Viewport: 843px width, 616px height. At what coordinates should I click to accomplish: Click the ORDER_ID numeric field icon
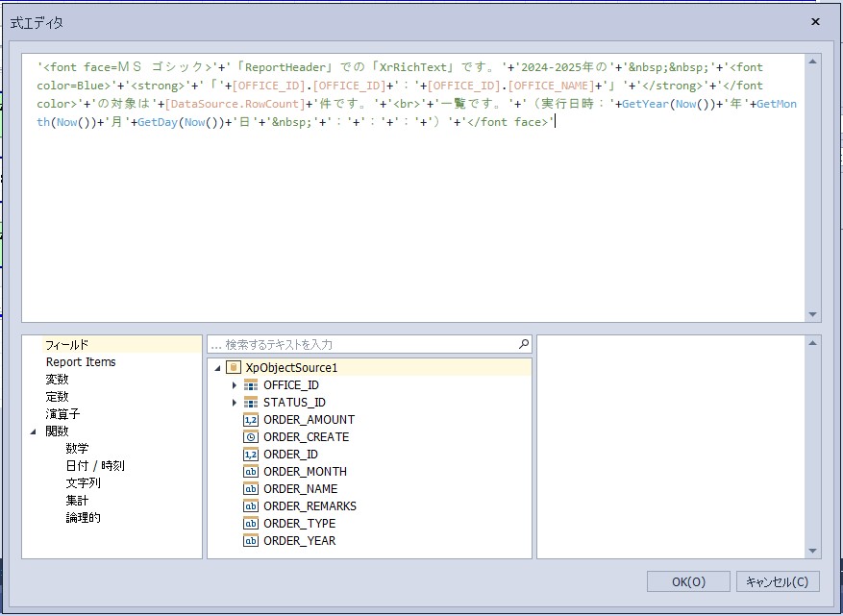pos(251,455)
